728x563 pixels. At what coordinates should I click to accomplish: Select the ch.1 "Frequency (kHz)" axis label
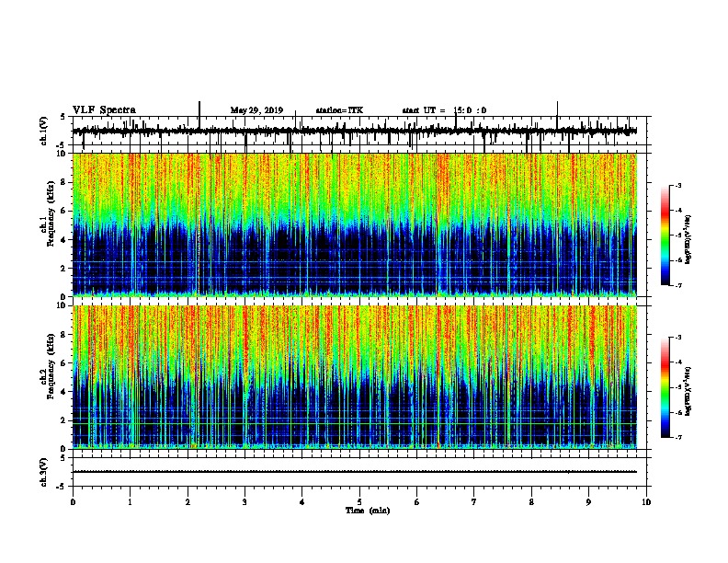click(x=51, y=213)
